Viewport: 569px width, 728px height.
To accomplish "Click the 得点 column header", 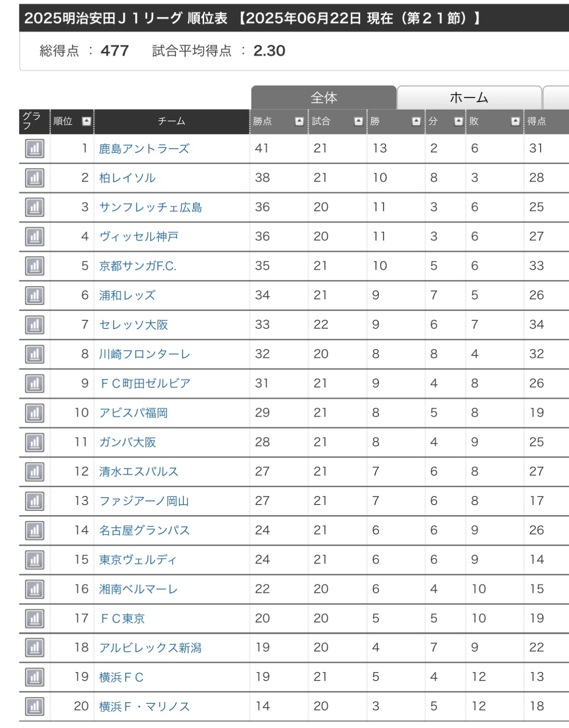I will coord(537,121).
